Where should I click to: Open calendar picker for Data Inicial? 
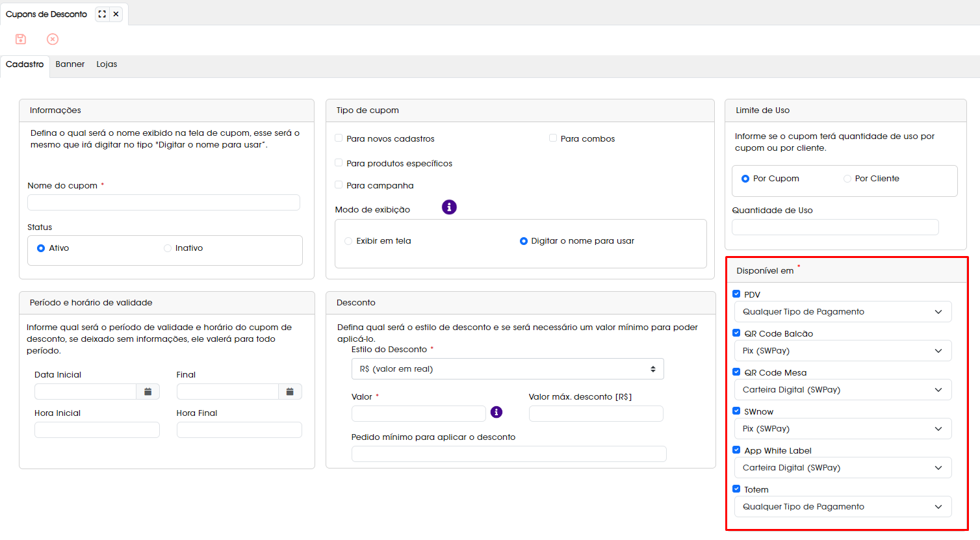coord(148,392)
